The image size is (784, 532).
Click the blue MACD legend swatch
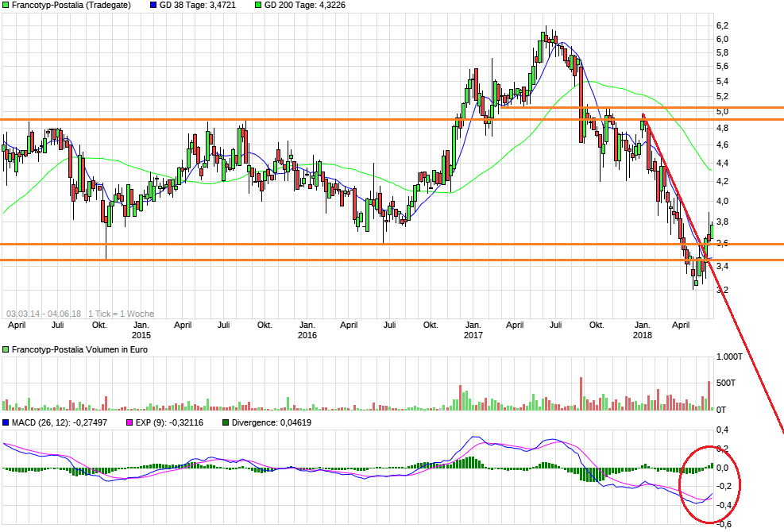coord(6,422)
